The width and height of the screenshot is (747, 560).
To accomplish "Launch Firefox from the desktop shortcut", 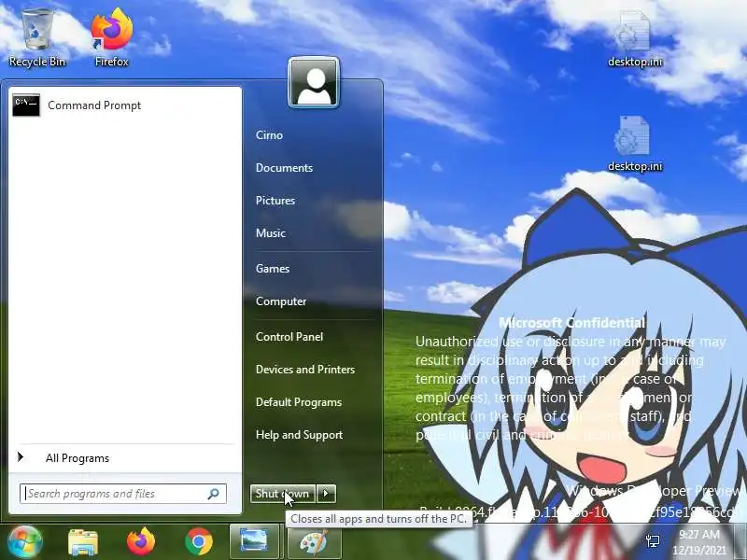I will pos(112,39).
